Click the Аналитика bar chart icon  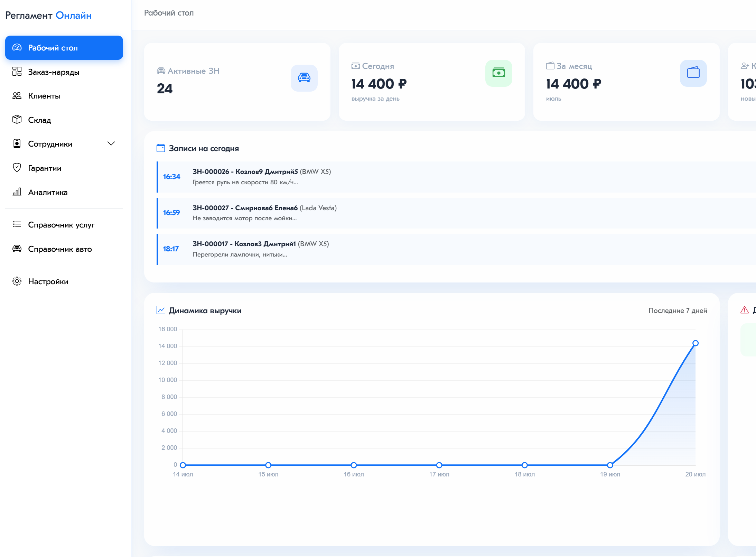[x=17, y=192]
